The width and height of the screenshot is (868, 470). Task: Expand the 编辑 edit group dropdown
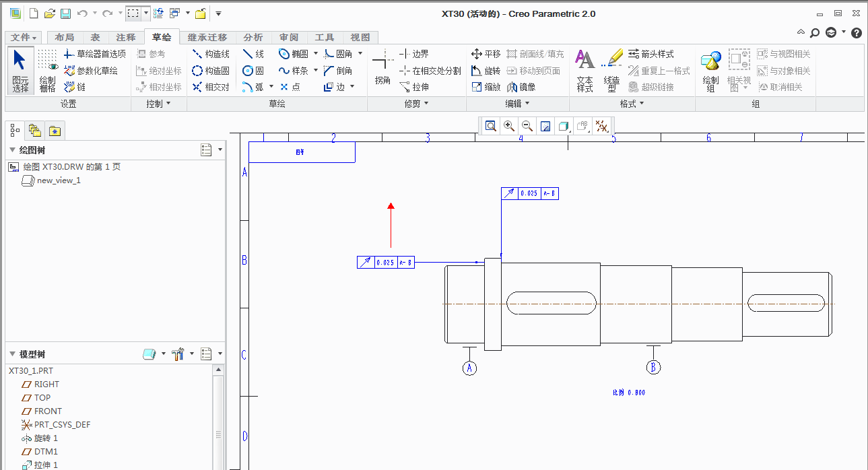coord(517,104)
